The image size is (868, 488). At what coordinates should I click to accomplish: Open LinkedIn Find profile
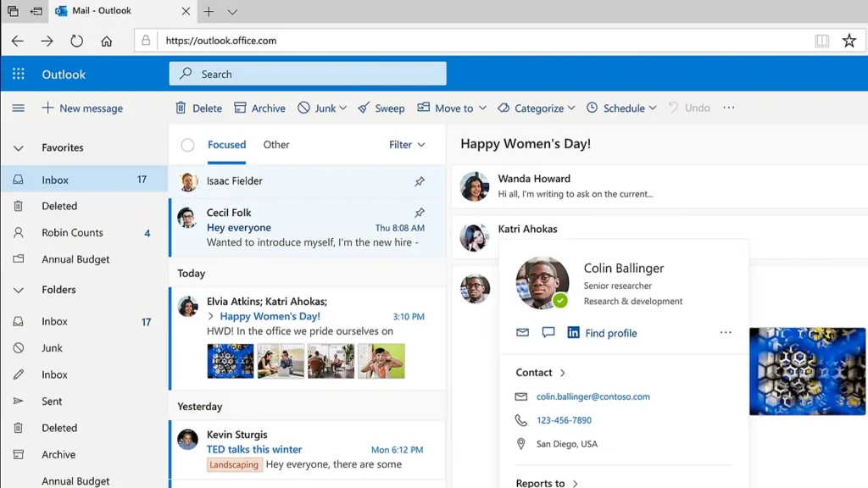pos(602,333)
